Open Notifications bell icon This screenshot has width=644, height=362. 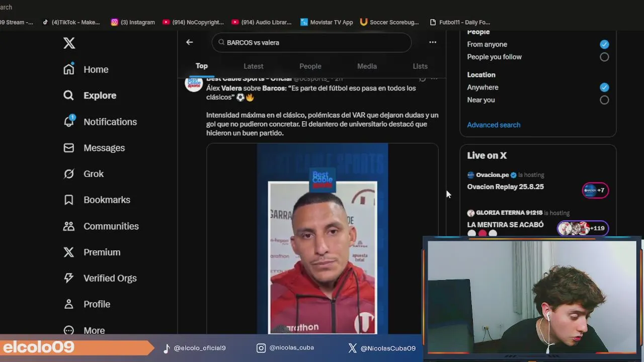point(69,121)
